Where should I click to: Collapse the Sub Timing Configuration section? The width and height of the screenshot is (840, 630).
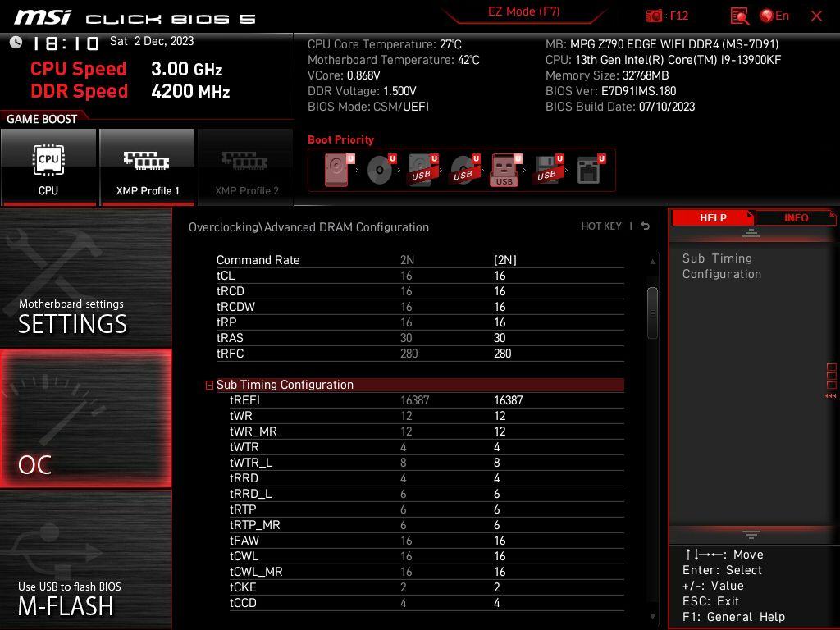tap(209, 386)
